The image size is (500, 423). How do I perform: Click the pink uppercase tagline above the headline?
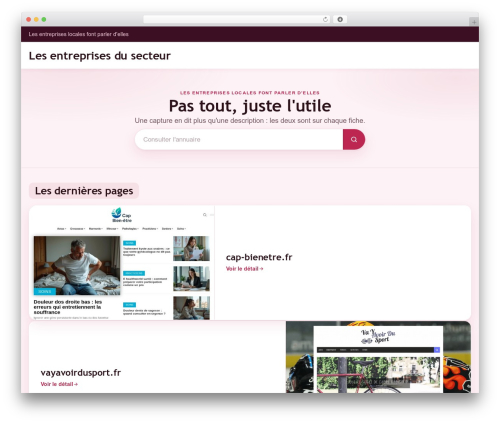(x=250, y=93)
